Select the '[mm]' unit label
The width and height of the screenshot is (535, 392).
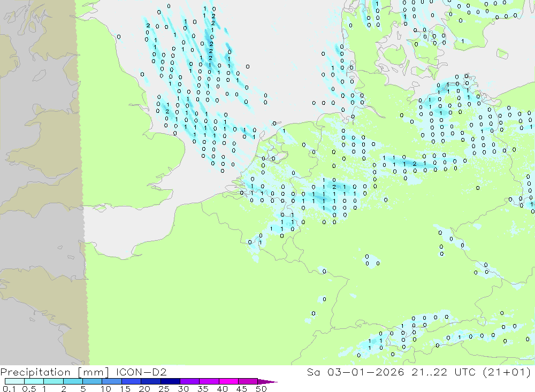click(x=94, y=372)
